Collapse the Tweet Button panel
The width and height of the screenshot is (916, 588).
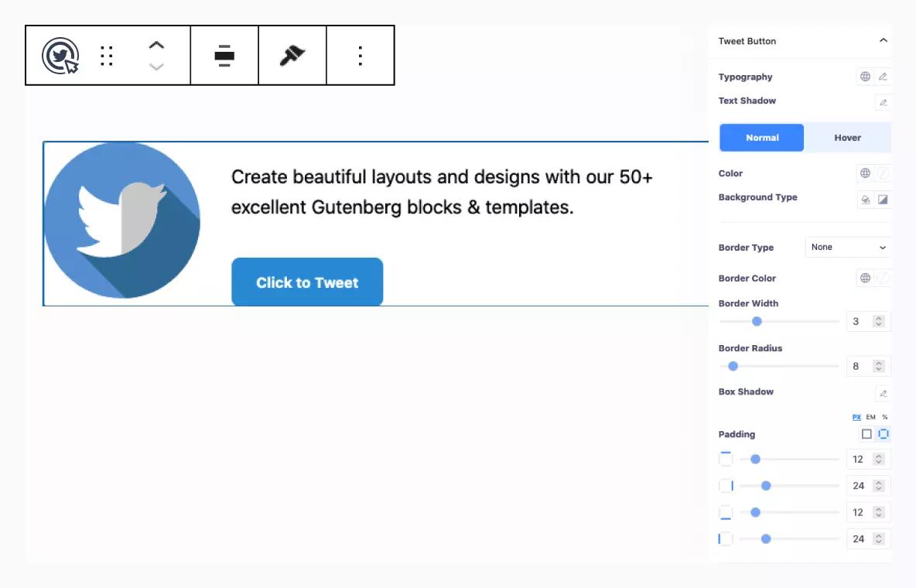point(884,41)
